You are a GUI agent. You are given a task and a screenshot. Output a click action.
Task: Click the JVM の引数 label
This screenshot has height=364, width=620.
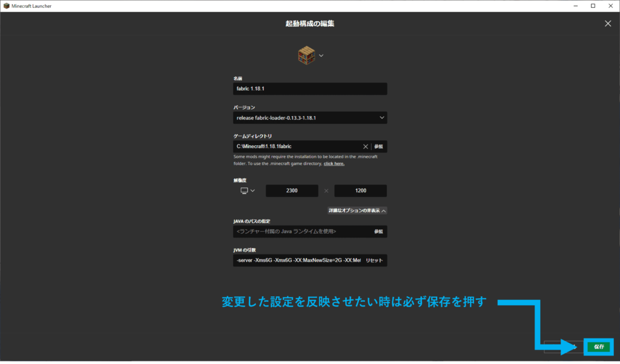click(245, 250)
